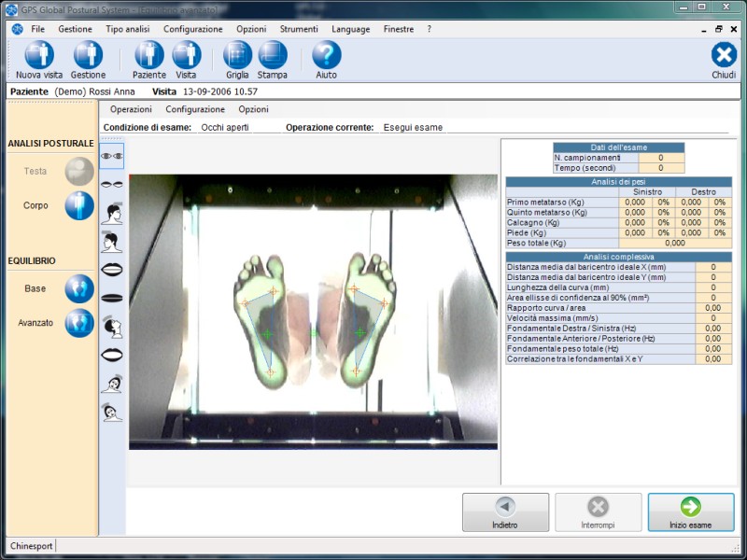
Task: Select the Base equilibrium feet icon
Action: 79,288
